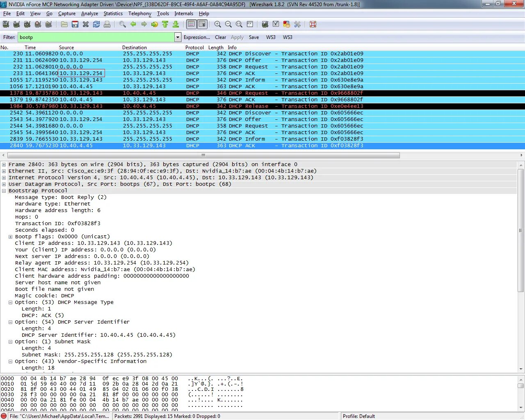Open the Internals menu

[x=184, y=14]
